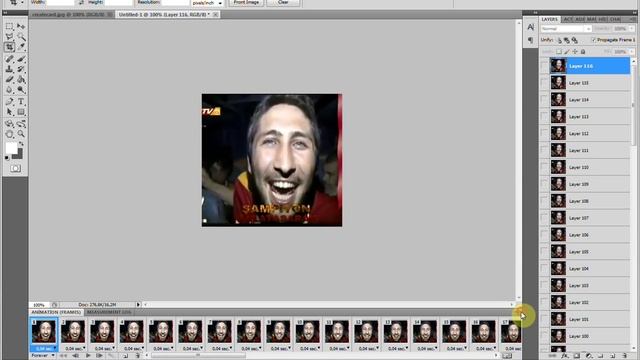
Task: Click the Front Image button
Action: tap(246, 2)
